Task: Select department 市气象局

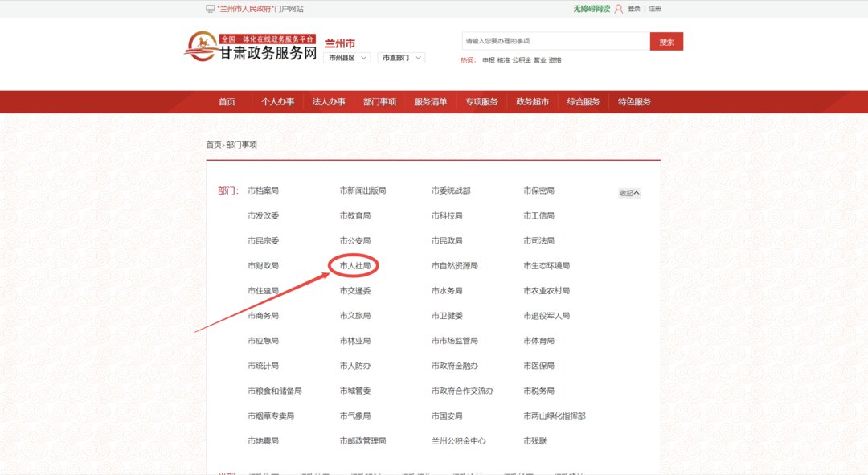Action: click(355, 416)
